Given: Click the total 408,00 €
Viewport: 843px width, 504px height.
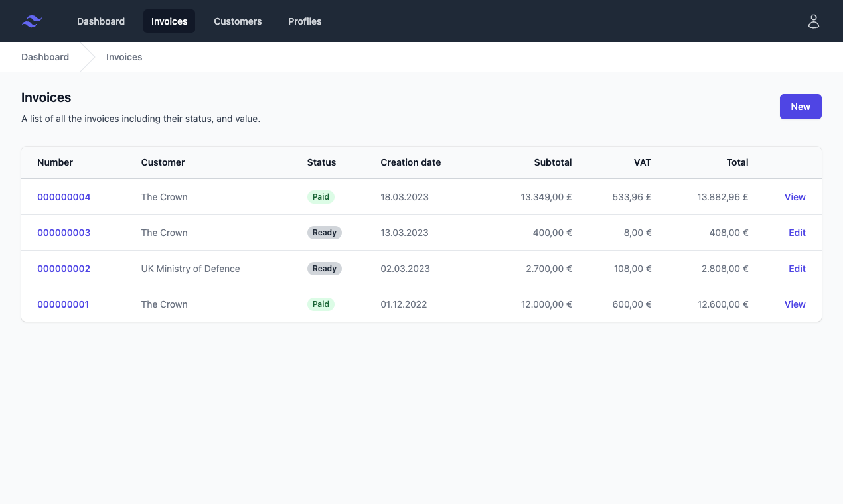Looking at the screenshot, I should pos(729,233).
